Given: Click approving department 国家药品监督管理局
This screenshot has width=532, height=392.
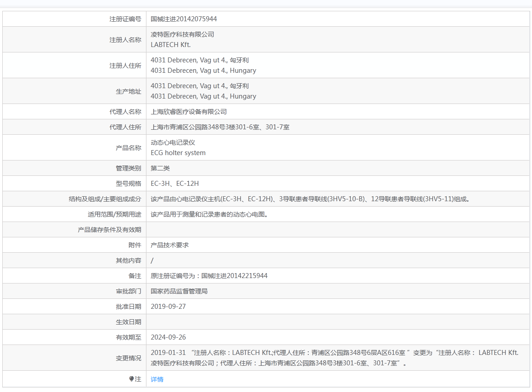Looking at the screenshot, I should pos(179,291).
